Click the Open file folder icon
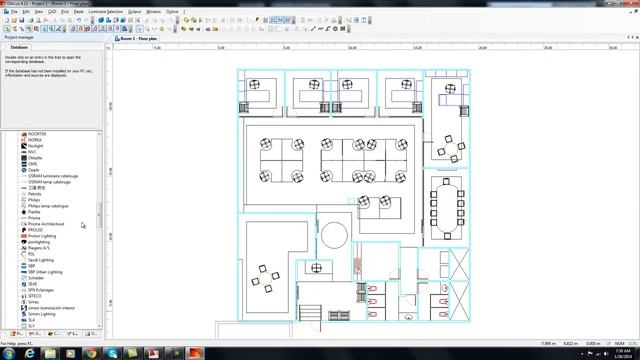 coord(14,20)
